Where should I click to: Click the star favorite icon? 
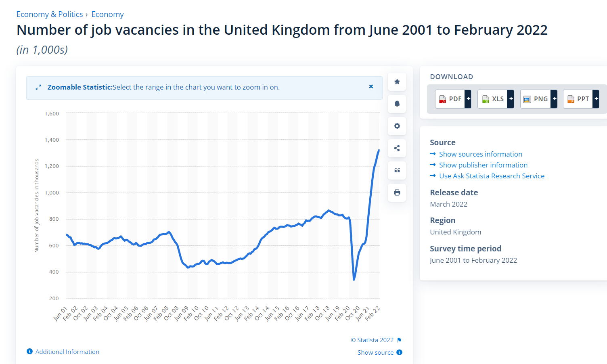[x=397, y=82]
